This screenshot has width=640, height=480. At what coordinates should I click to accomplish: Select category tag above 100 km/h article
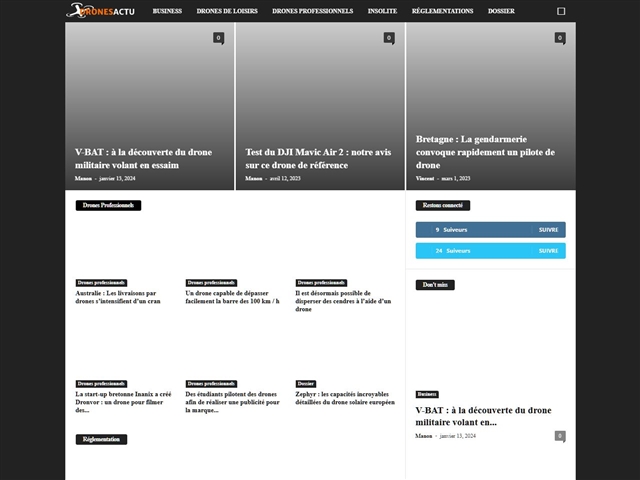pyautogui.click(x=211, y=283)
